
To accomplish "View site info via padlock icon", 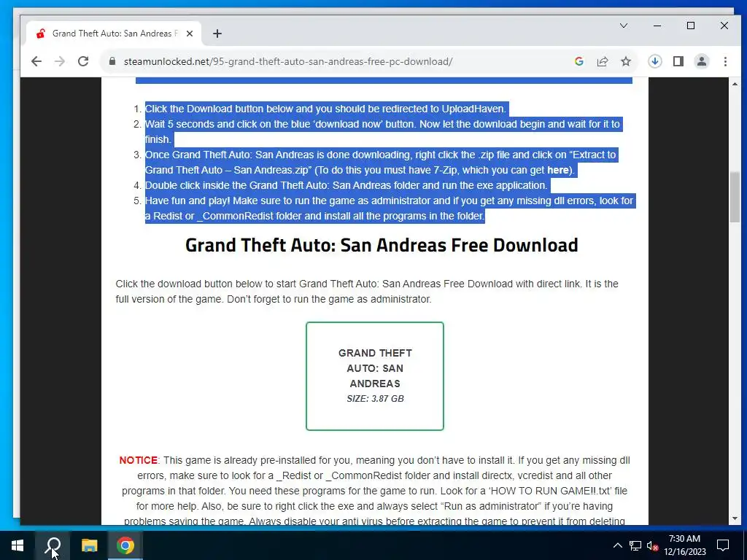I will pos(112,61).
